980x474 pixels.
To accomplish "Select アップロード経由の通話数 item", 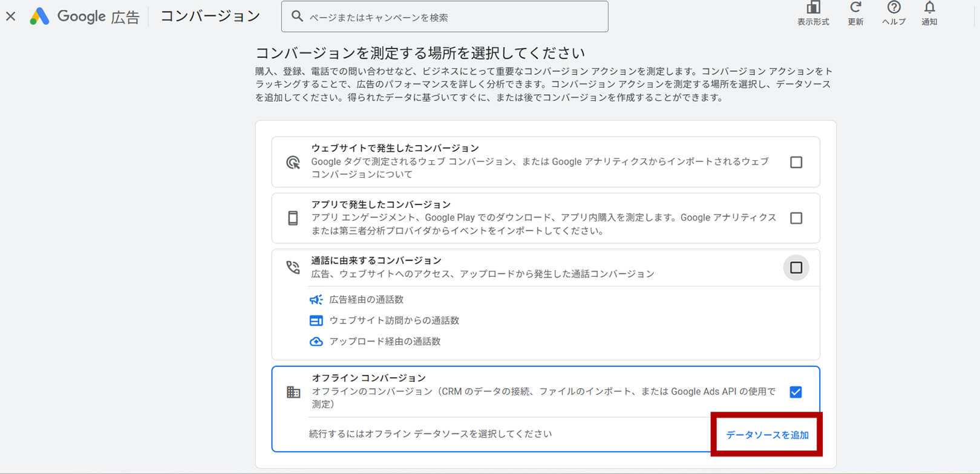I will coord(385,342).
